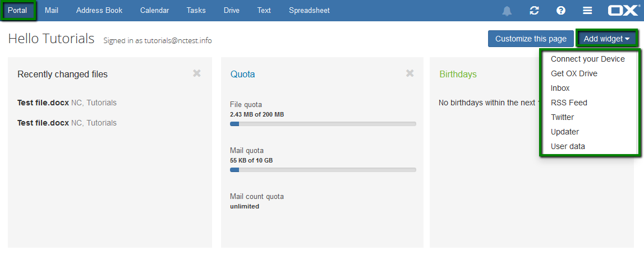Viewport: 644px width, 255px height.
Task: Click the refresh arrows icon
Action: click(x=534, y=11)
